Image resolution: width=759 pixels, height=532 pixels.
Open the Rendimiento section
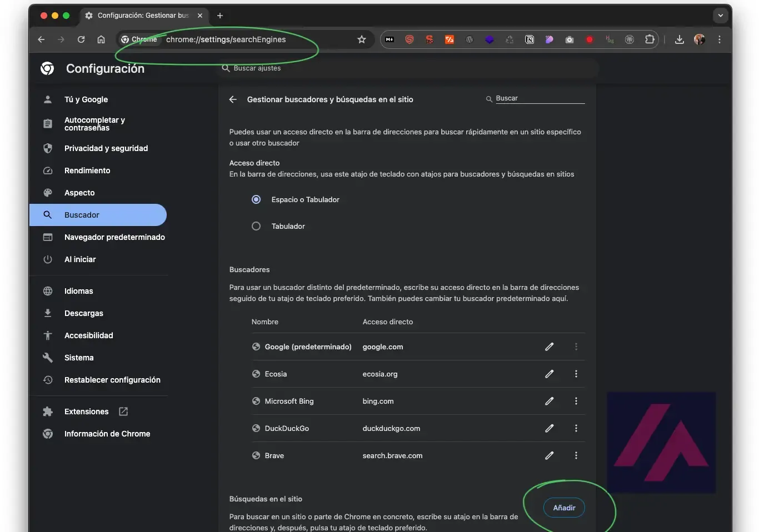(x=98, y=170)
